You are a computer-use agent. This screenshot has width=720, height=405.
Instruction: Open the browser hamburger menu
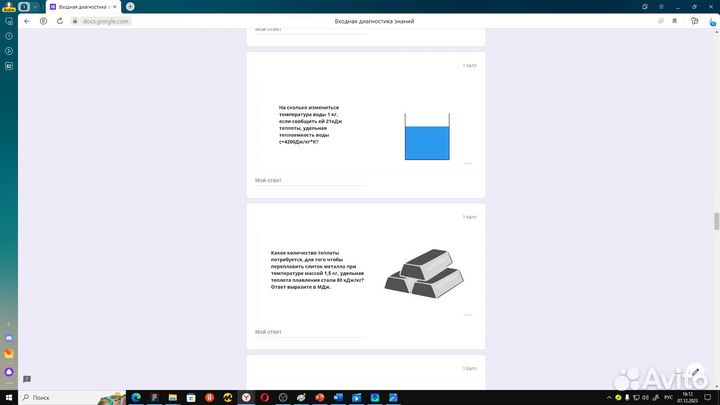coord(661,7)
